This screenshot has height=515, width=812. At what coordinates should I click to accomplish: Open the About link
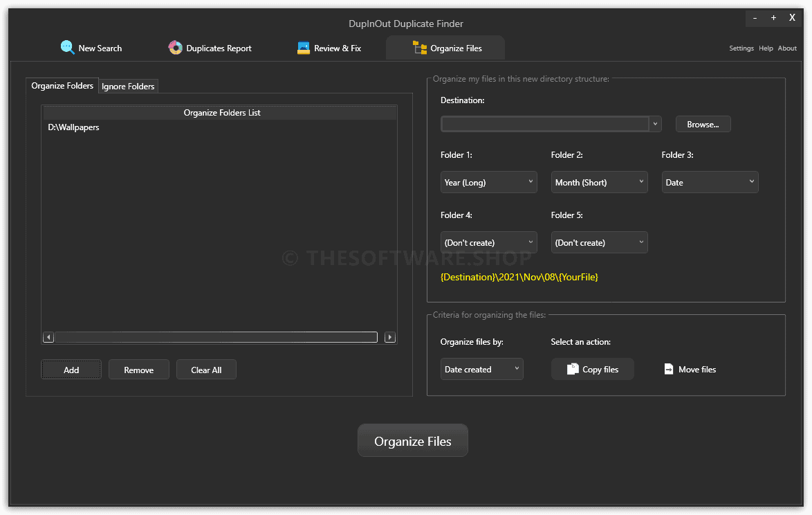[786, 48]
